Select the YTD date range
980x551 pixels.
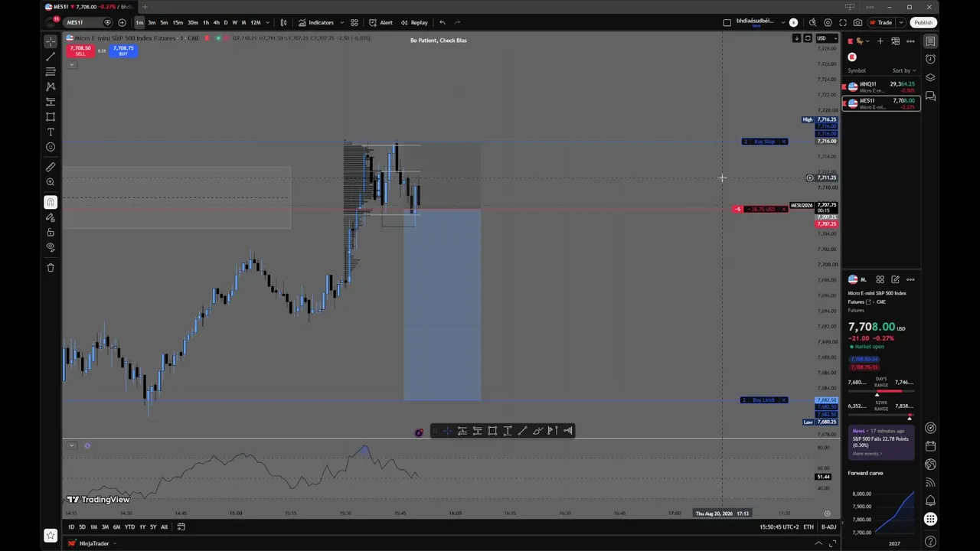(x=129, y=527)
